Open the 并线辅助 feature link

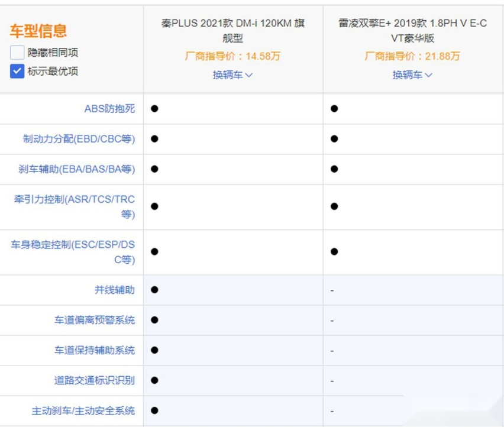[114, 290]
